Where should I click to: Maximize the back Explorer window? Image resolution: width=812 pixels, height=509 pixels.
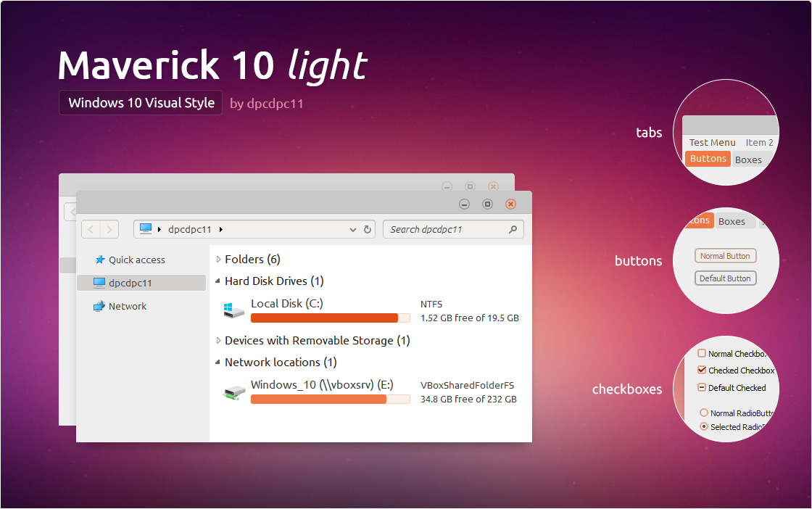471,186
